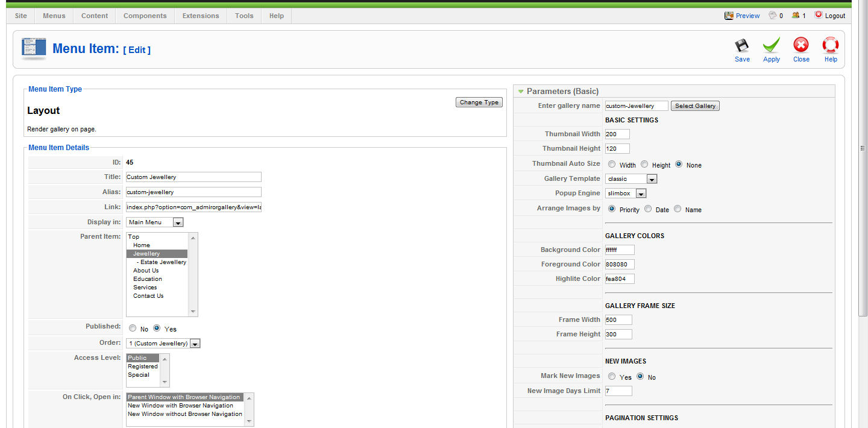Click the Thumbnail Height field
This screenshot has width=868, height=428.
pos(617,148)
